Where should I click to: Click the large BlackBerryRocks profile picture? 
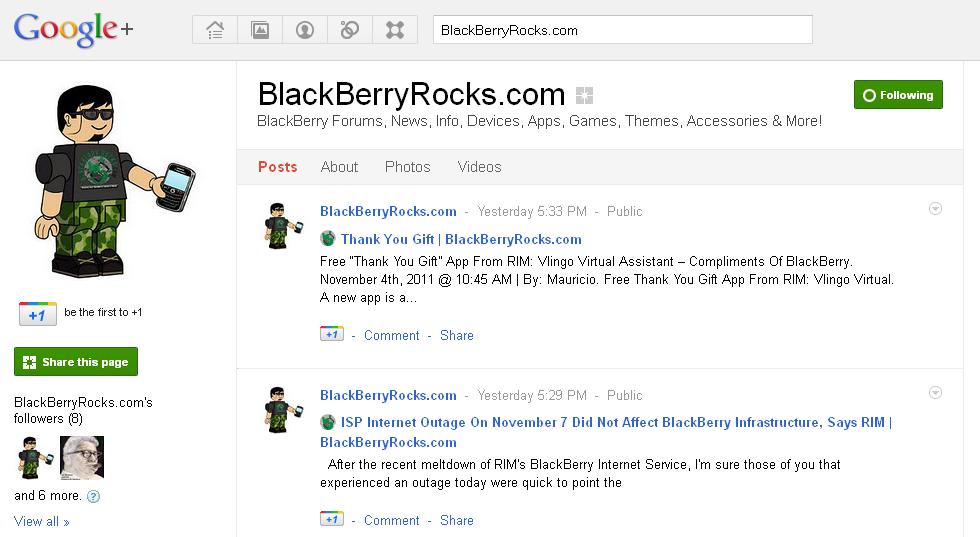[114, 181]
